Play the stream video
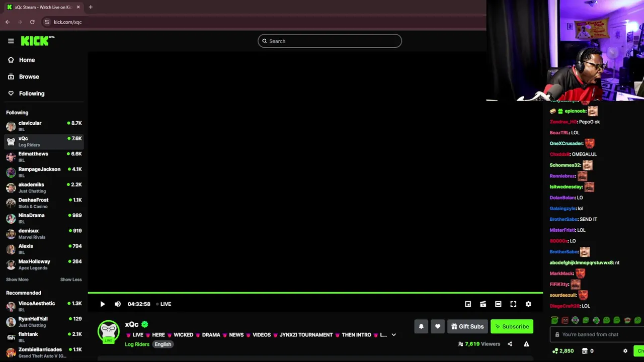This screenshot has height=362, width=644. click(103, 304)
